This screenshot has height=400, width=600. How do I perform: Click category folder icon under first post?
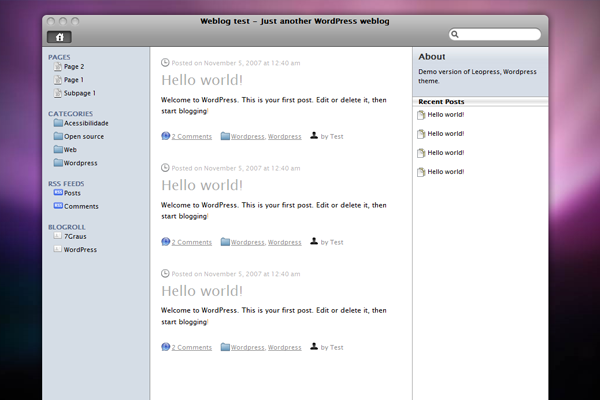[225, 136]
